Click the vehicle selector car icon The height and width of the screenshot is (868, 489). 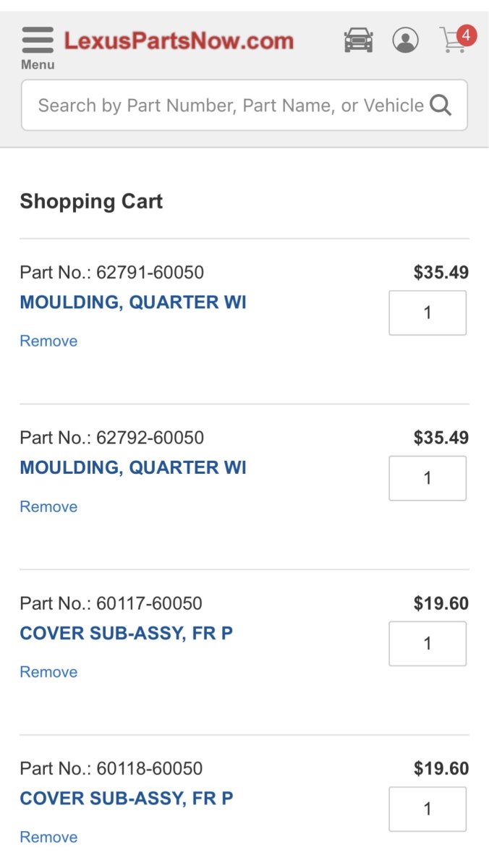[358, 41]
